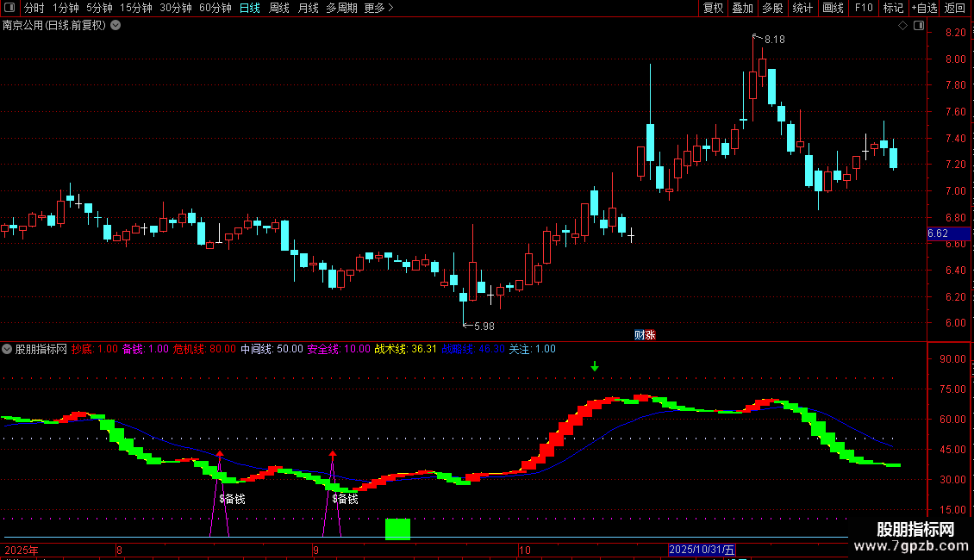The height and width of the screenshot is (560, 974).
Task: Click the 涨 info marker on chart
Action: click(x=651, y=334)
